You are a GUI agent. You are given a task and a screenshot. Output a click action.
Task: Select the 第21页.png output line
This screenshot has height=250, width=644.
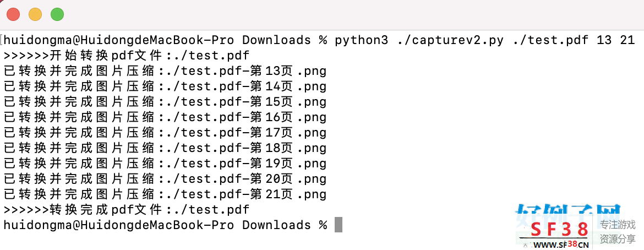click(x=165, y=194)
